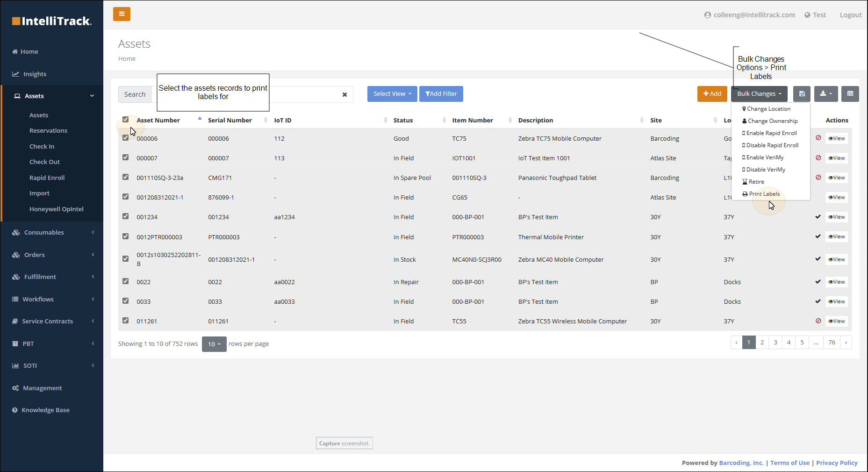868x472 pixels.
Task: Uncheck the checkbox for asset 0033
Action: pos(125,301)
